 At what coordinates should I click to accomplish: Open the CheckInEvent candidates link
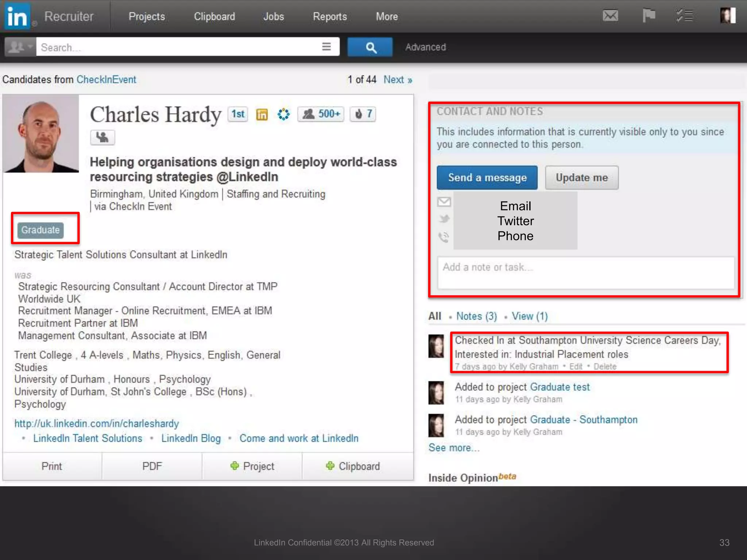coord(106,79)
